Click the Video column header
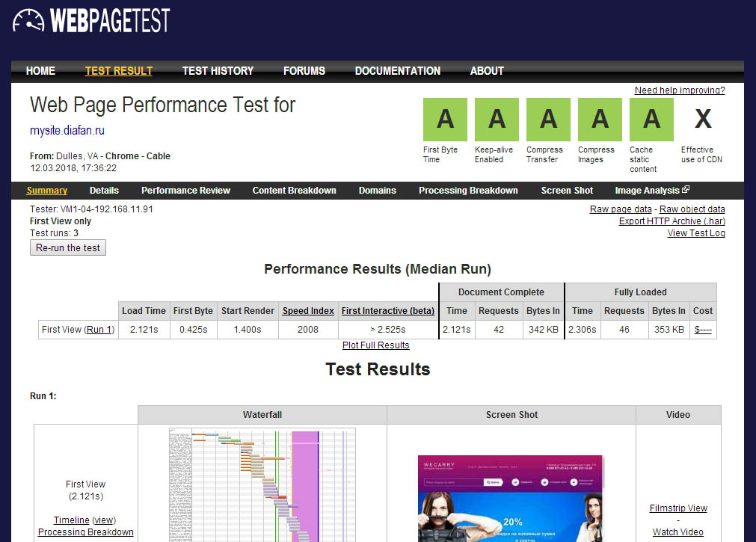 [678, 415]
